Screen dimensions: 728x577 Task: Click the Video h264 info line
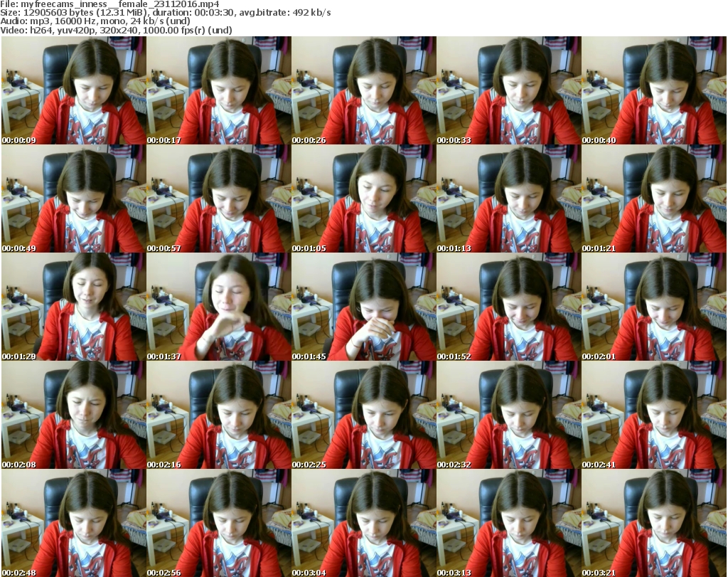click(116, 30)
